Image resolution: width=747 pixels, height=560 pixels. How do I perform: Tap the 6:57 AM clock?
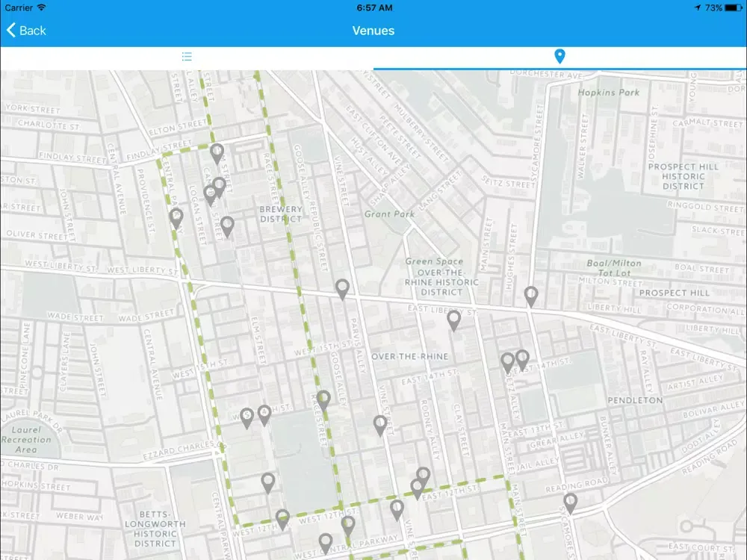tap(374, 7)
